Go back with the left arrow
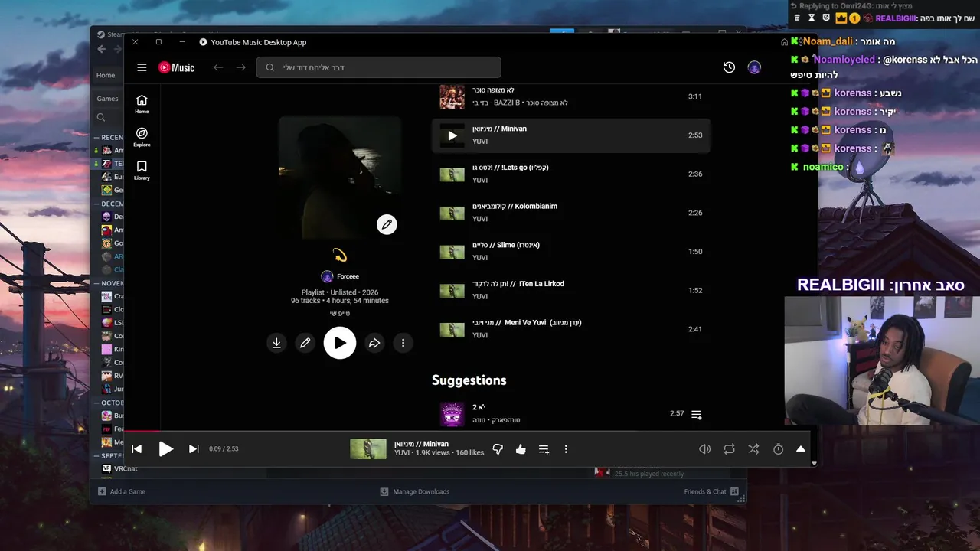The width and height of the screenshot is (980, 551). 218,67
